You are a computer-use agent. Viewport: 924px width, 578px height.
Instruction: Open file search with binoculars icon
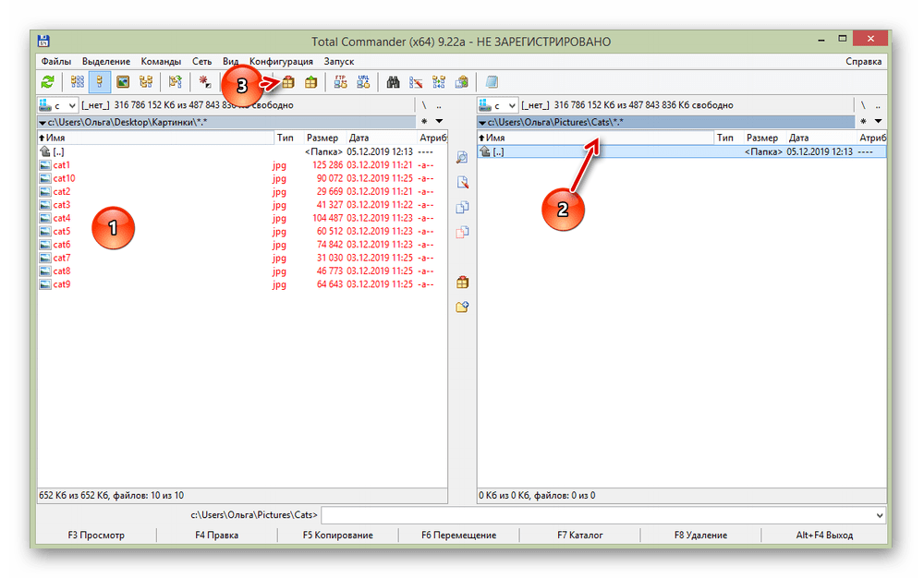(x=393, y=82)
